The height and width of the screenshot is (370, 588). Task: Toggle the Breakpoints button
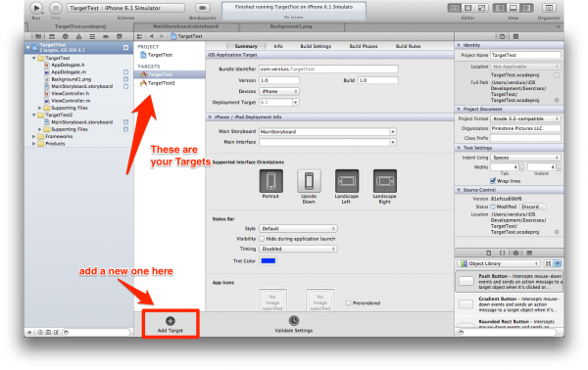pyautogui.click(x=203, y=8)
